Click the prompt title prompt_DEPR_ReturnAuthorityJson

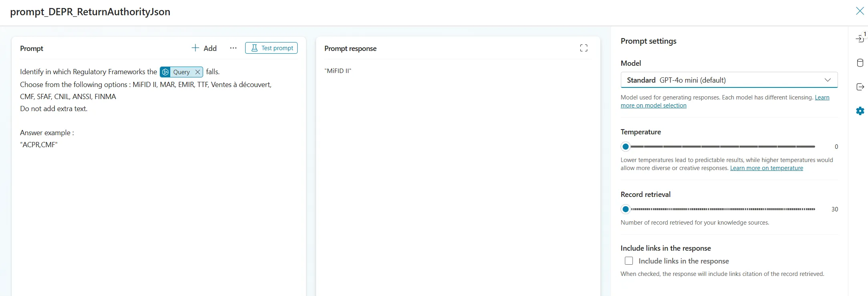tap(90, 12)
